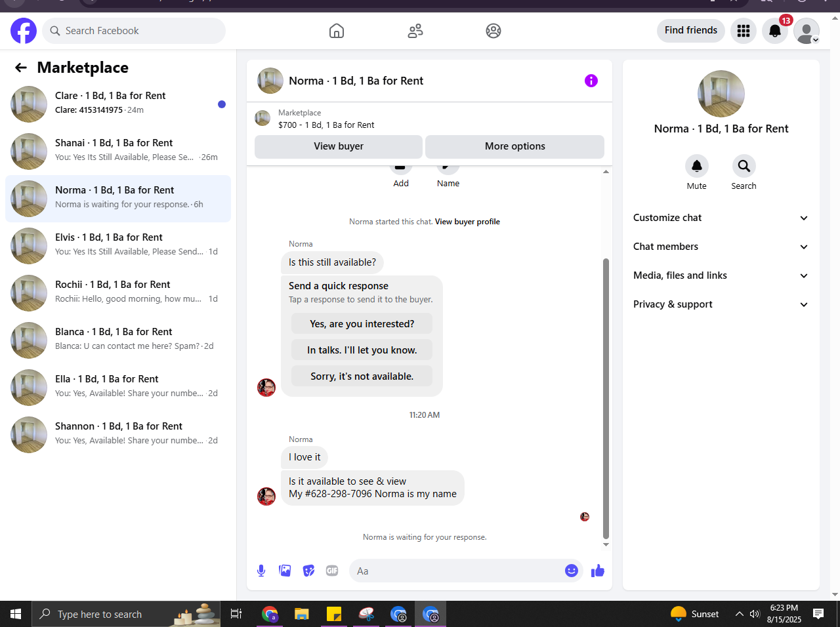Click the voice clip microphone icon

pos(261,571)
